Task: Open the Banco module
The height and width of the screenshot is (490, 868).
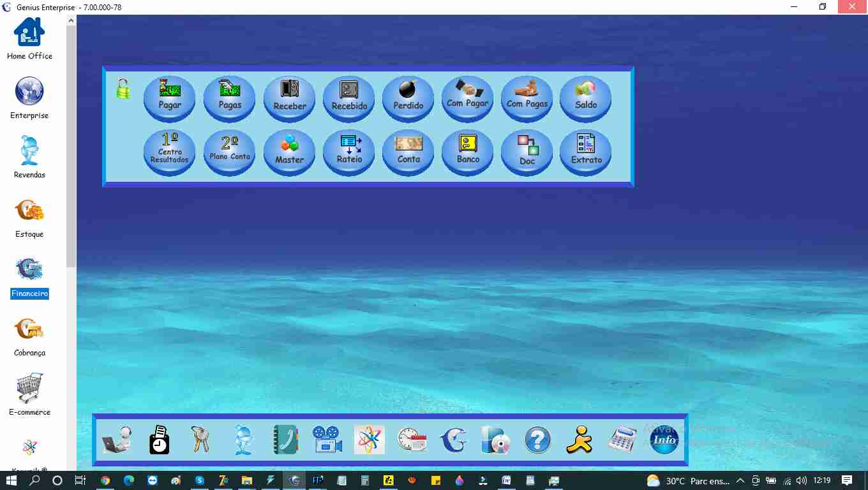Action: 468,152
